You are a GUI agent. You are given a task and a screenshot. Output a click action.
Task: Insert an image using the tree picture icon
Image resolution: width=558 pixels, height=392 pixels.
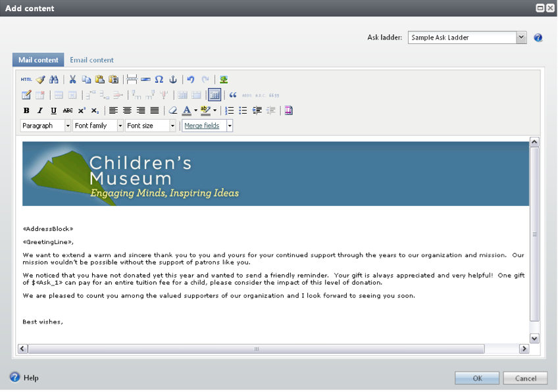224,80
